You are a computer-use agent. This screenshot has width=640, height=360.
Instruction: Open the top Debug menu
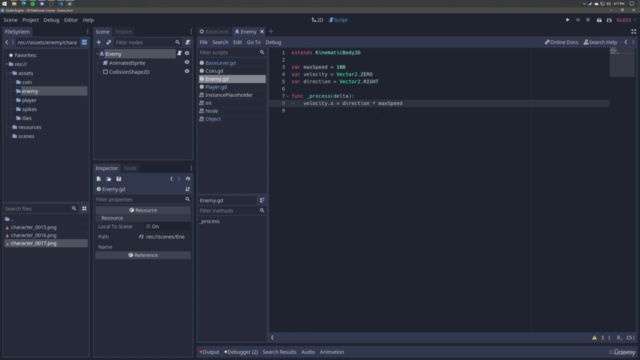click(51, 20)
